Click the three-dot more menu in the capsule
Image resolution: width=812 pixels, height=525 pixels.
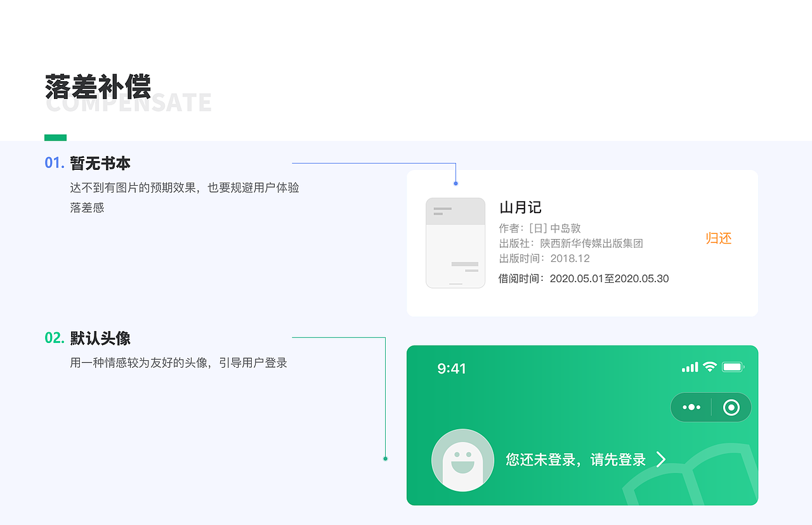[691, 407]
